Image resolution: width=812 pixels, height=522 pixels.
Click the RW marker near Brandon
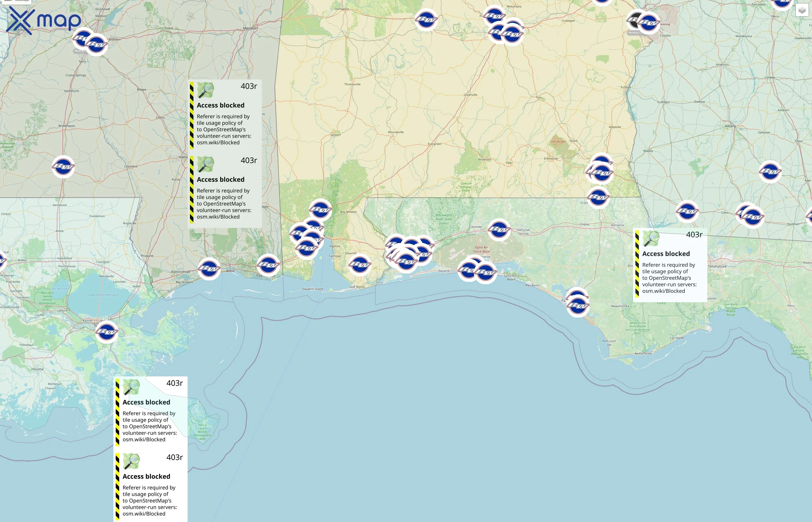point(97,44)
